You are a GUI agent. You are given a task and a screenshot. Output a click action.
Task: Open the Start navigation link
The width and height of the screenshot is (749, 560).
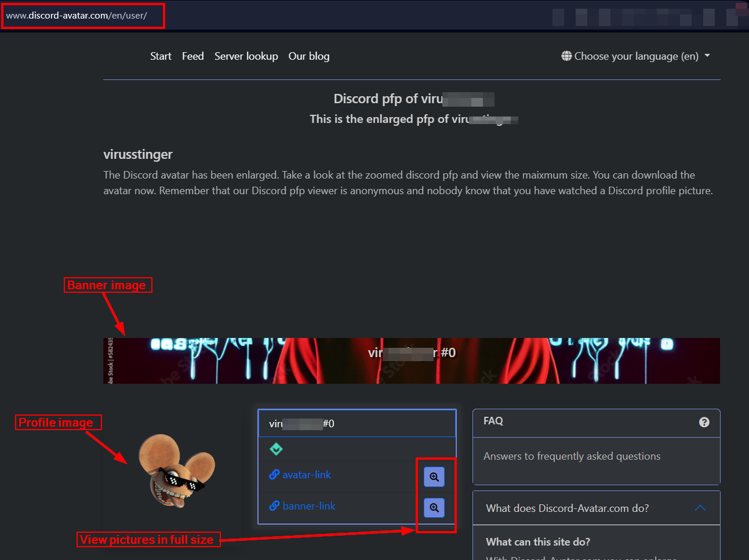coord(161,56)
